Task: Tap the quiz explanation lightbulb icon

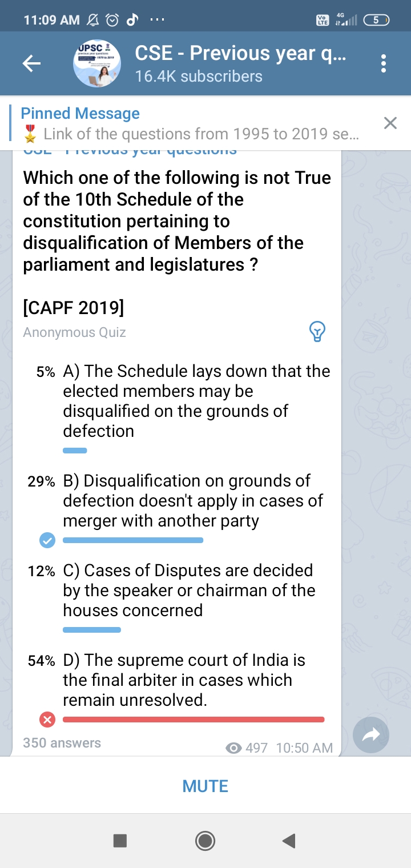Action: [x=317, y=331]
